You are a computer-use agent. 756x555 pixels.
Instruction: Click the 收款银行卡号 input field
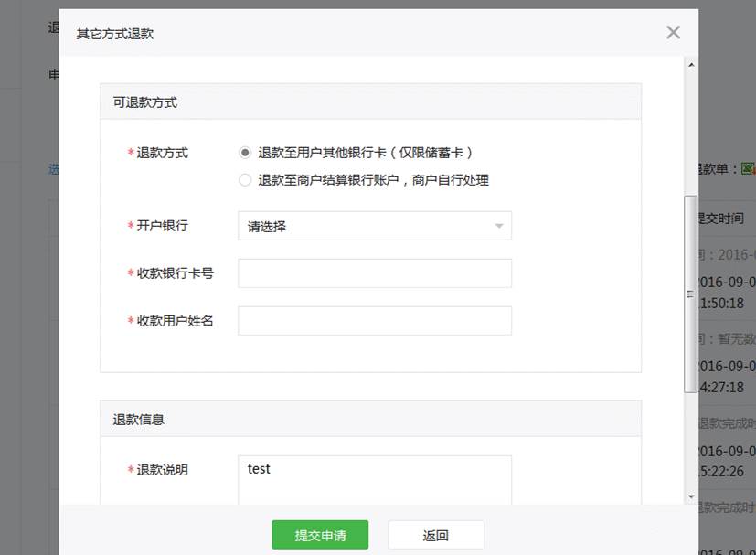375,273
